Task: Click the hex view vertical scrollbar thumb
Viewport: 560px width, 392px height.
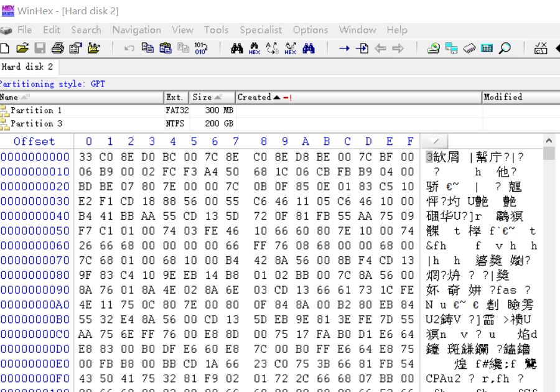Action: click(549, 153)
